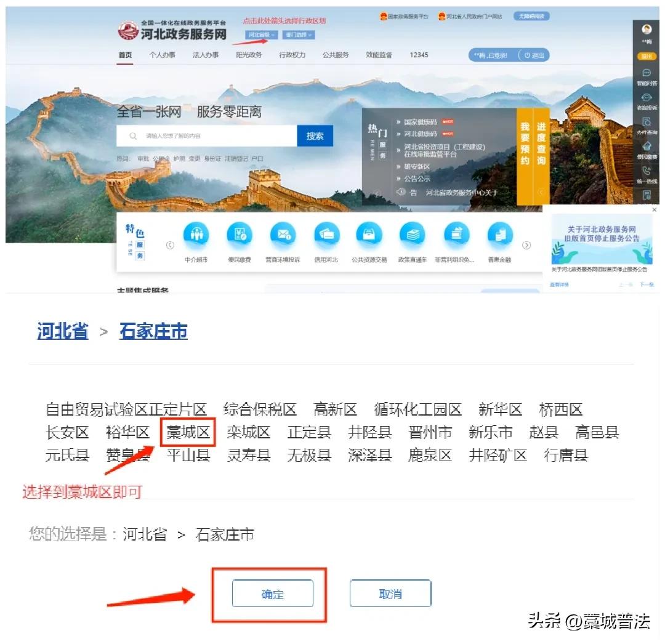Open the 普惠金融 icon

click(500, 235)
